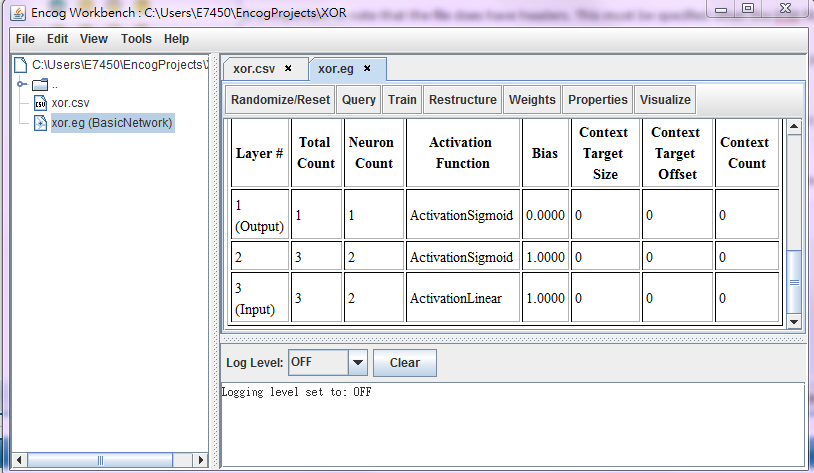Close the xor.csv tab

coord(288,68)
